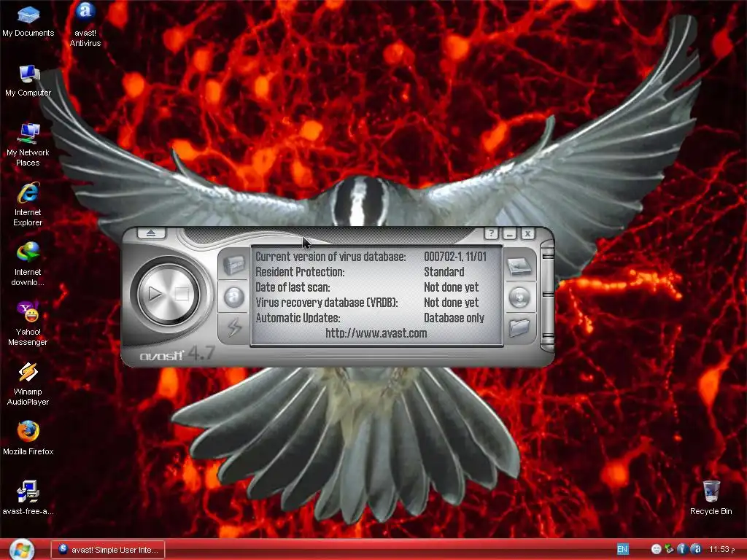Click avast! Simple User Interface taskbar button
The width and height of the screenshot is (747, 560).
[x=108, y=550]
